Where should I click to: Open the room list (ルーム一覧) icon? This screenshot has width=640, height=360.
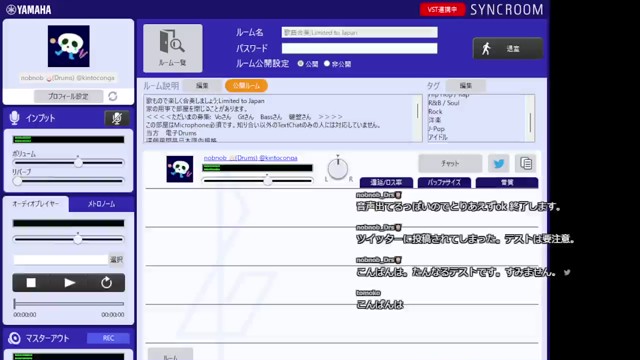[x=173, y=48]
